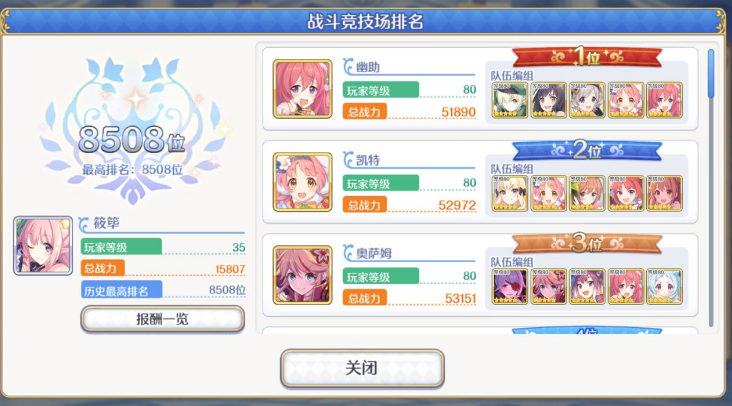Click the ranking list scrollbar
Viewport: 732px width, 406px height.
[711, 187]
